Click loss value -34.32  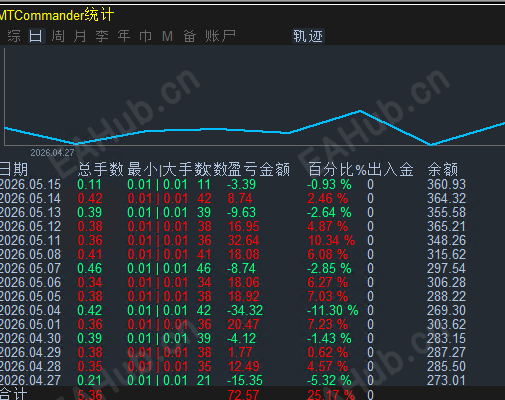pyautogui.click(x=245, y=310)
